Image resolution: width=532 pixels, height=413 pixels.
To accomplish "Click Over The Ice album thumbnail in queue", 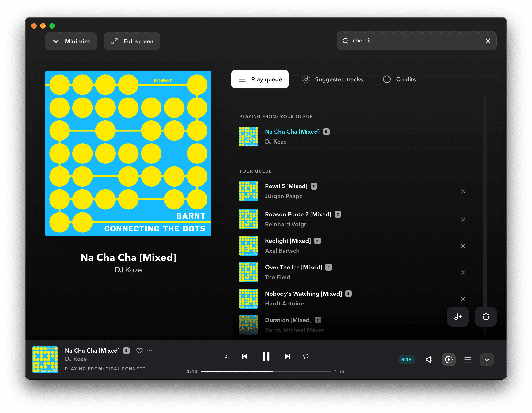I will pos(248,272).
